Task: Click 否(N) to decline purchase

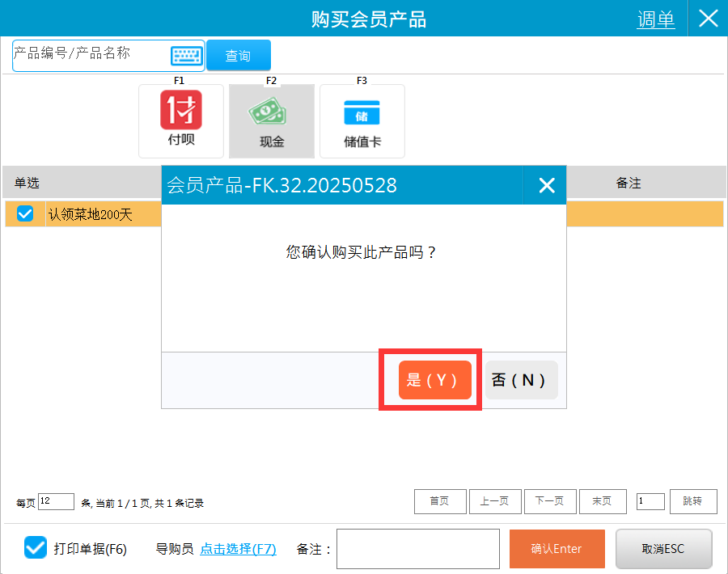Action: (522, 380)
